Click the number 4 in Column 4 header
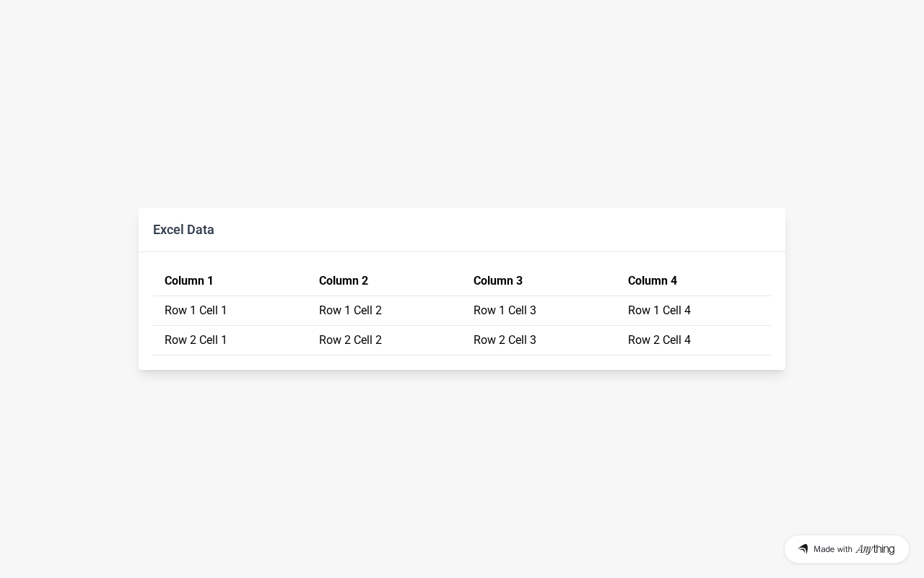 tap(674, 281)
